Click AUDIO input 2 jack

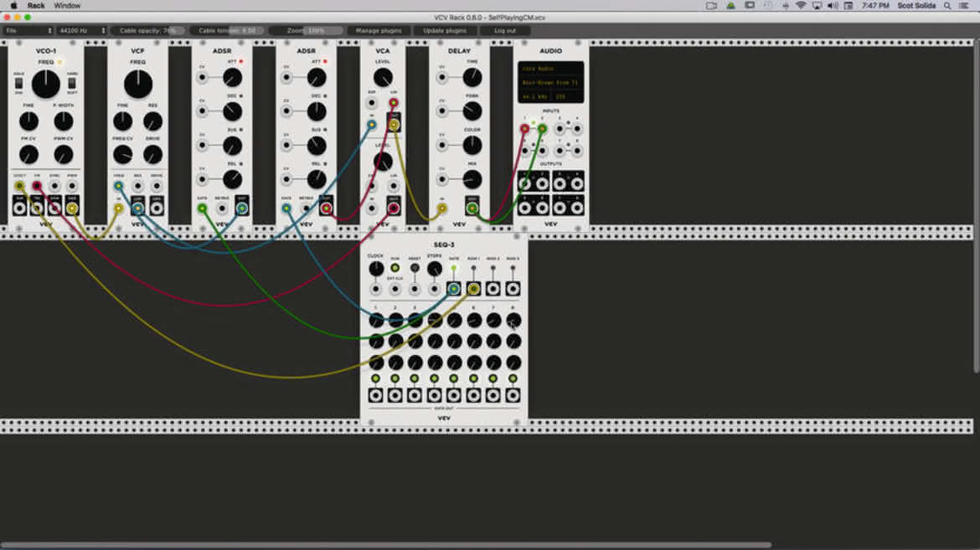point(542,129)
